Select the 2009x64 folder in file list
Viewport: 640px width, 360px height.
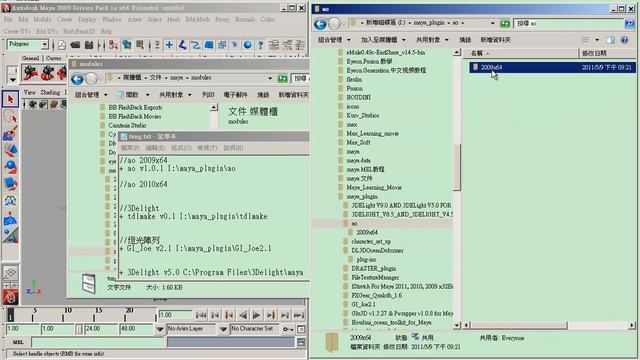point(552,67)
